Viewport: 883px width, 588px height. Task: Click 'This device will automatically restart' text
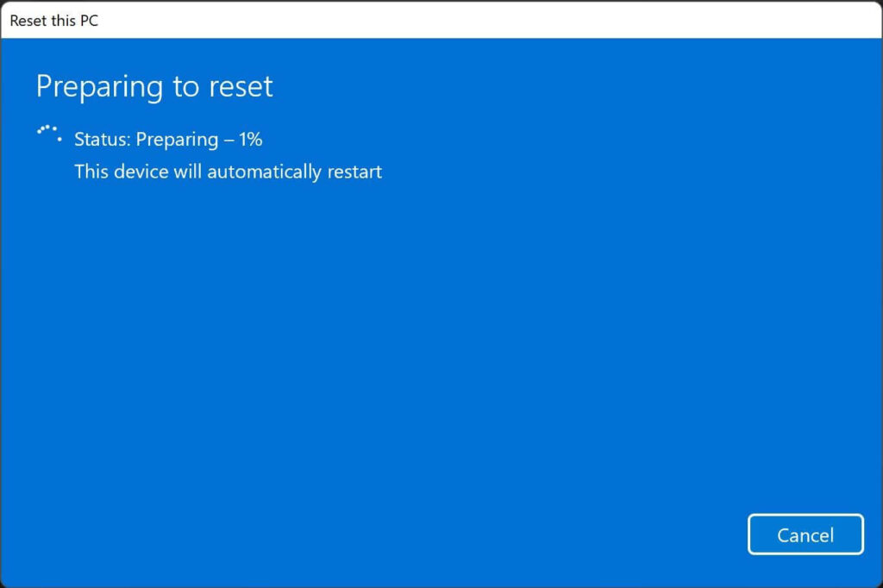(228, 172)
